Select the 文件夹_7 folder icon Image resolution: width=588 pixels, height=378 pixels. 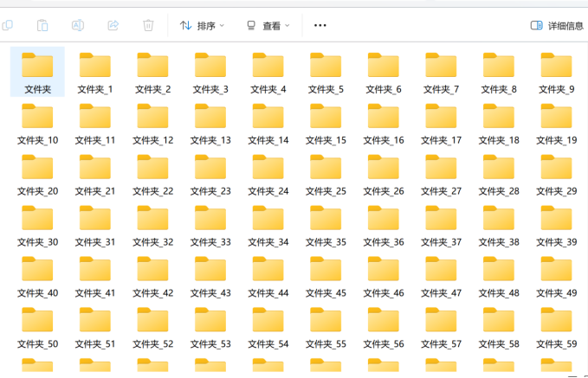pyautogui.click(x=441, y=65)
